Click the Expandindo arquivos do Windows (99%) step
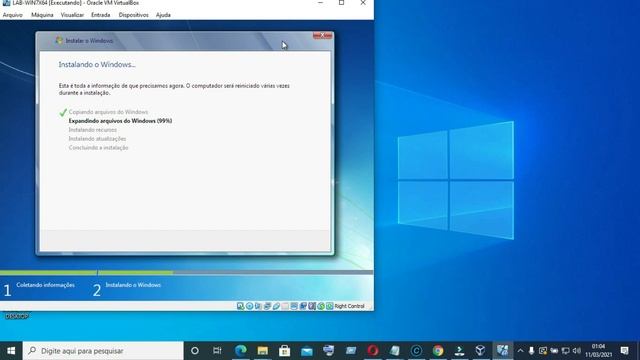The width and height of the screenshot is (640, 360). point(120,121)
